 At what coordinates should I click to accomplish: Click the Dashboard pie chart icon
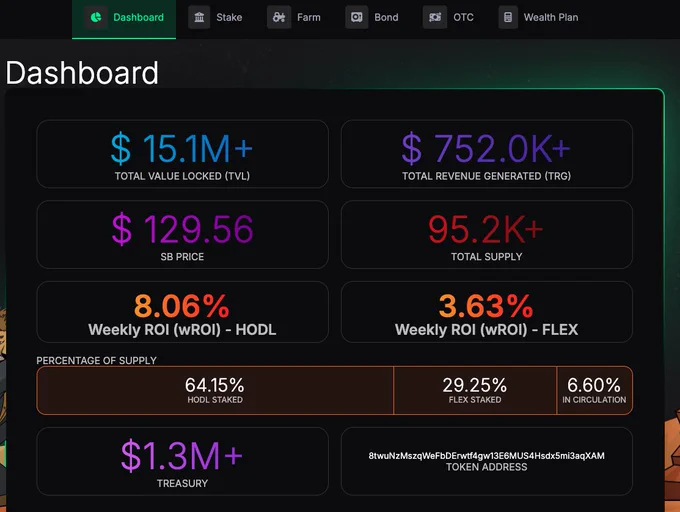click(96, 17)
